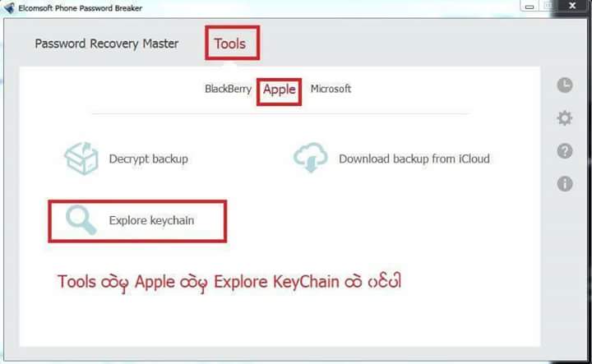Choose the Microsoft sub-tab
592x364 pixels.
331,89
